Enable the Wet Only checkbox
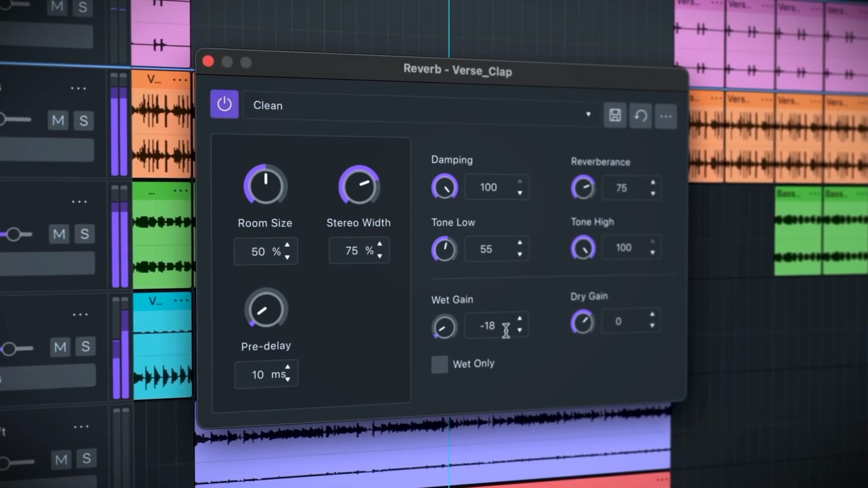 pyautogui.click(x=439, y=364)
